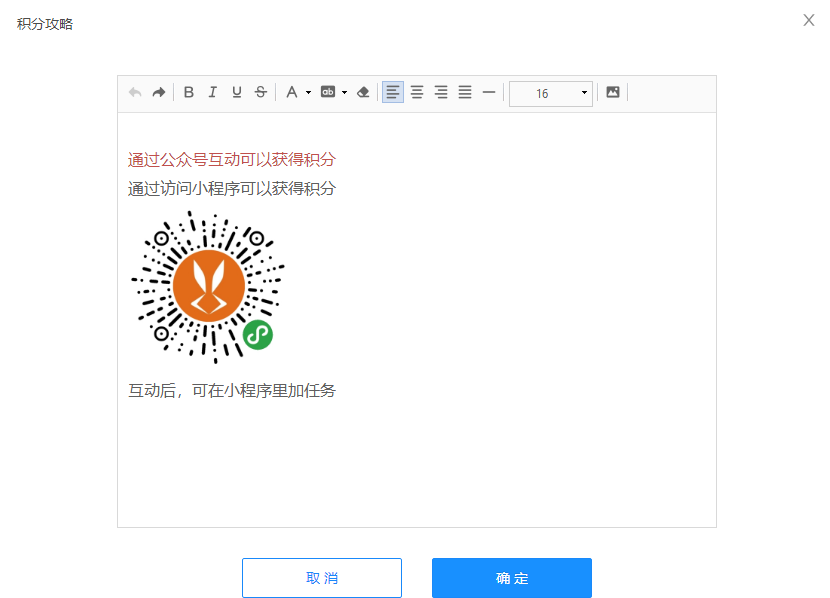
Task: Undo the last edit
Action: pyautogui.click(x=135, y=93)
